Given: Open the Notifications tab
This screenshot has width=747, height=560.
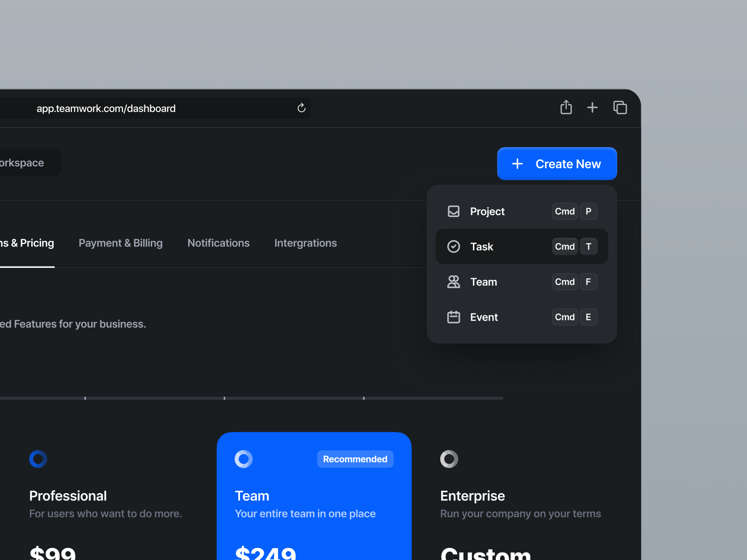Looking at the screenshot, I should tap(218, 243).
